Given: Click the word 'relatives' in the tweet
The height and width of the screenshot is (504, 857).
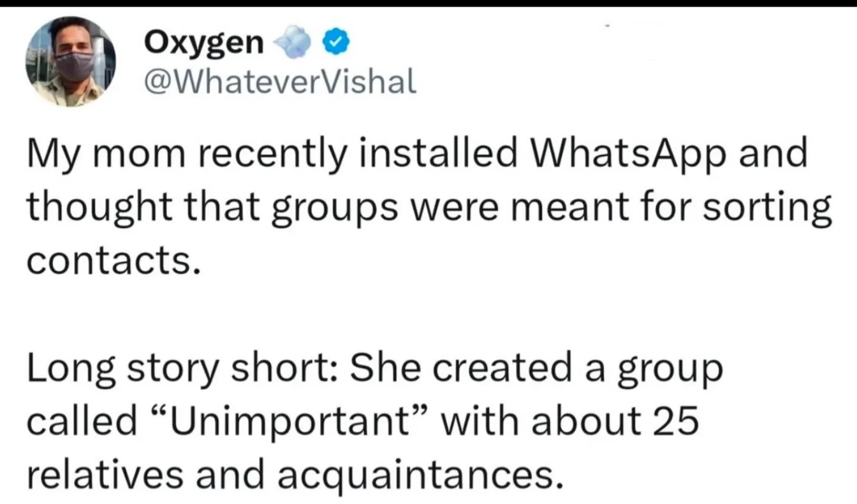Looking at the screenshot, I should [x=106, y=473].
